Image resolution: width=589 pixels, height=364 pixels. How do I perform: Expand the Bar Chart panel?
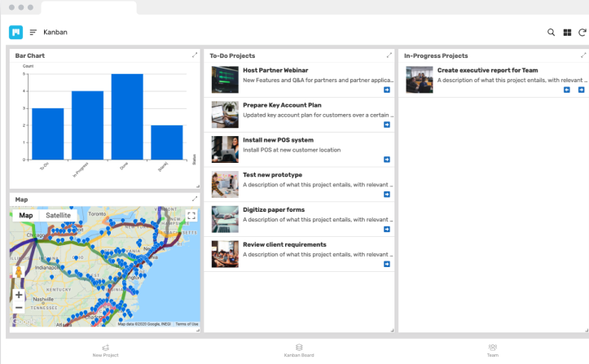195,55
